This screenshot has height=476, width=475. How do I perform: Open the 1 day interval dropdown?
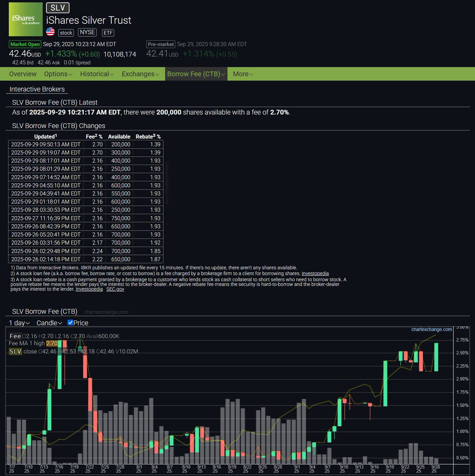pos(19,323)
